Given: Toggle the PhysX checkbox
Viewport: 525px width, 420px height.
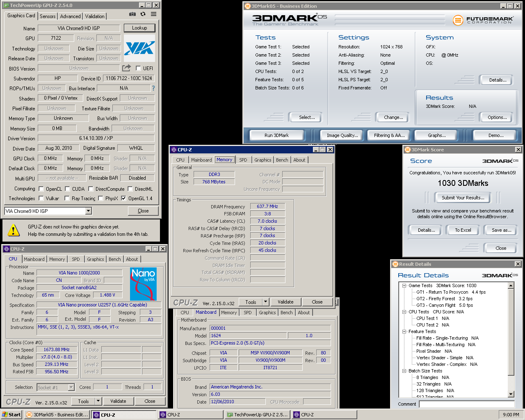Looking at the screenshot, I should coord(100,199).
